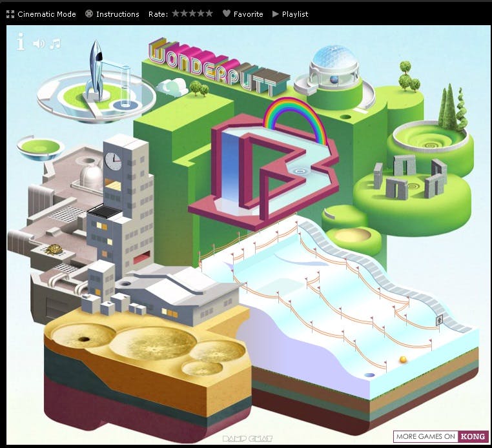Open the game info 'i' icon
The image size is (492, 448).
pyautogui.click(x=21, y=42)
